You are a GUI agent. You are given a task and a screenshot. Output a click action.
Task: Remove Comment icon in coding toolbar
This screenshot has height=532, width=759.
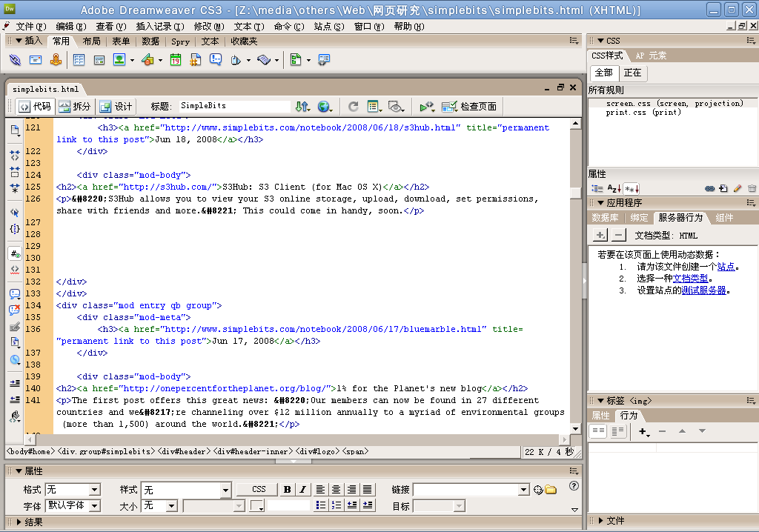click(15, 310)
